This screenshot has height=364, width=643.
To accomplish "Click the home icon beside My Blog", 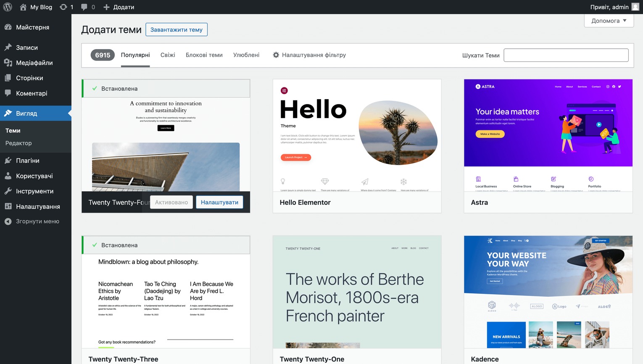I will pos(23,7).
